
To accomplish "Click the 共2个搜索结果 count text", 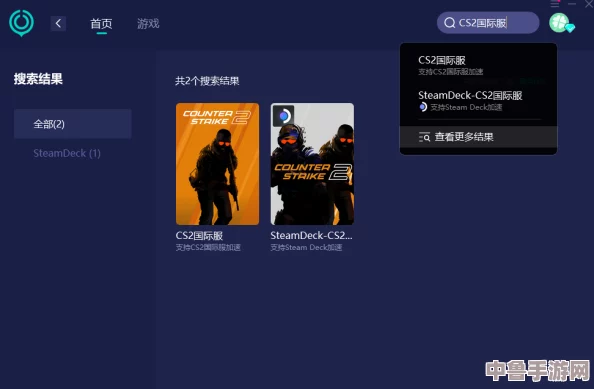I will (207, 81).
